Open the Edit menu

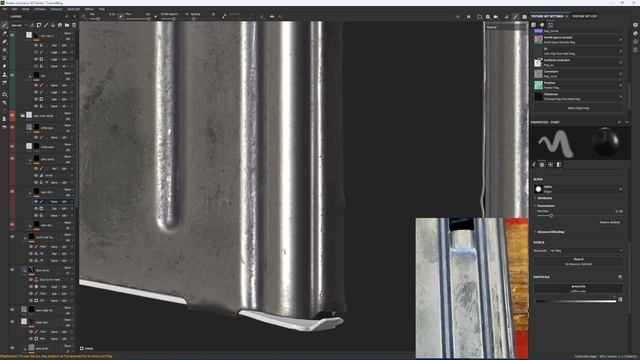point(14,9)
